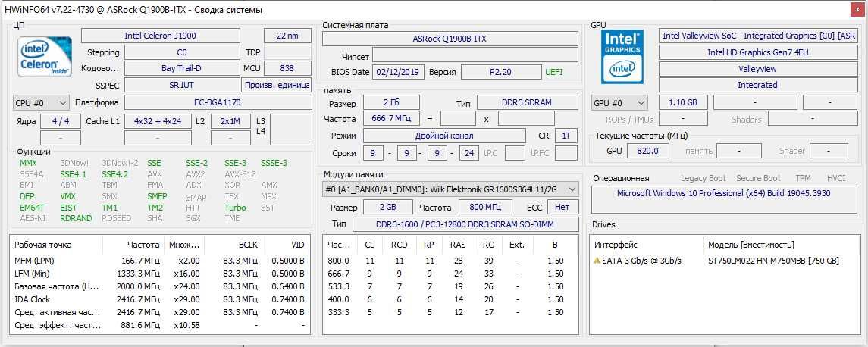Select the 533.3 timing row

[450, 286]
